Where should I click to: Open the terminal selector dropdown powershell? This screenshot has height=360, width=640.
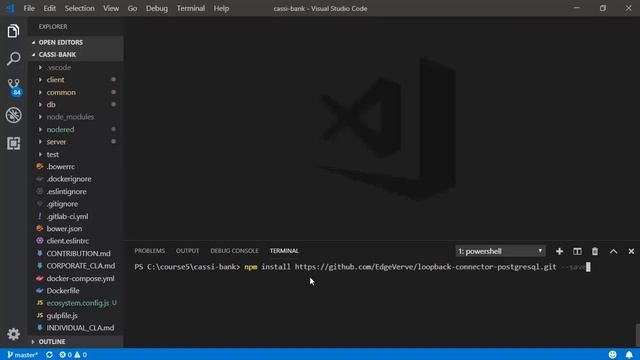(500, 251)
